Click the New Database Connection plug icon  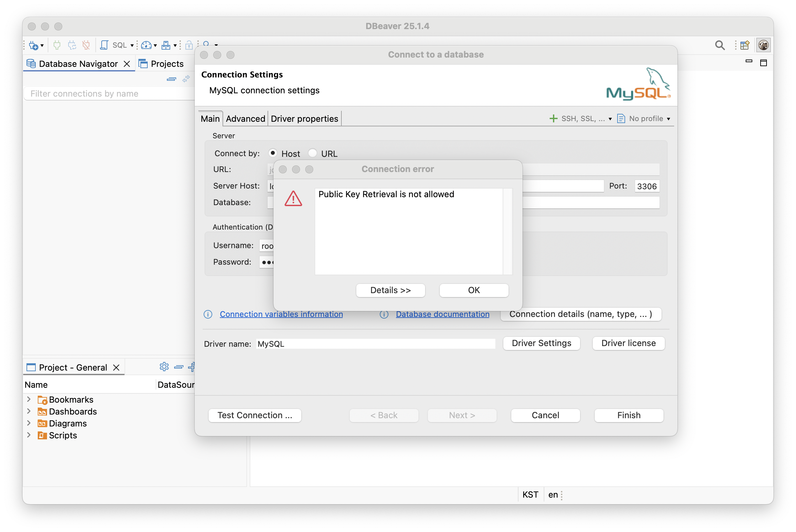(34, 45)
